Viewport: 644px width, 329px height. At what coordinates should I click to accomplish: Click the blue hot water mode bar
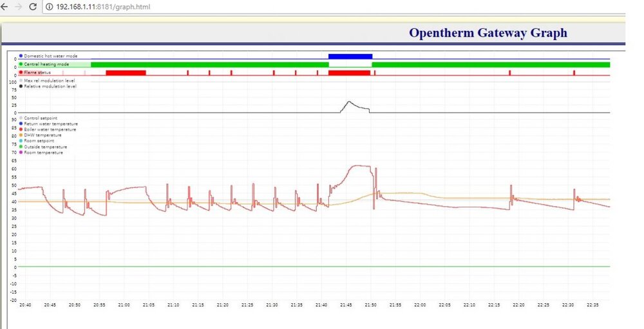[350, 56]
